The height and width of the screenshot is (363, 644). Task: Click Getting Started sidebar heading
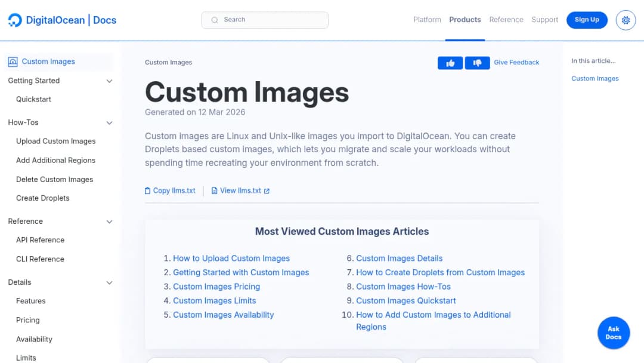pos(33,81)
